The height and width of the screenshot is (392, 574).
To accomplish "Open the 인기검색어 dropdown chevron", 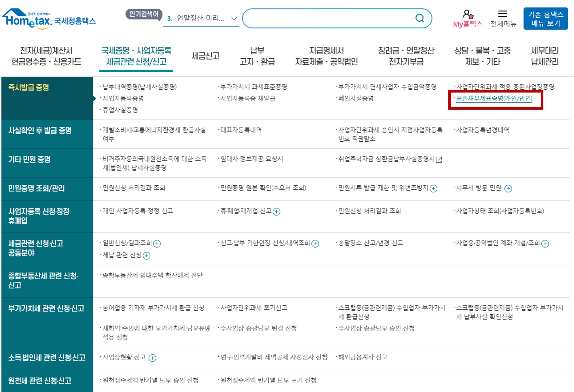I will pos(234,18).
